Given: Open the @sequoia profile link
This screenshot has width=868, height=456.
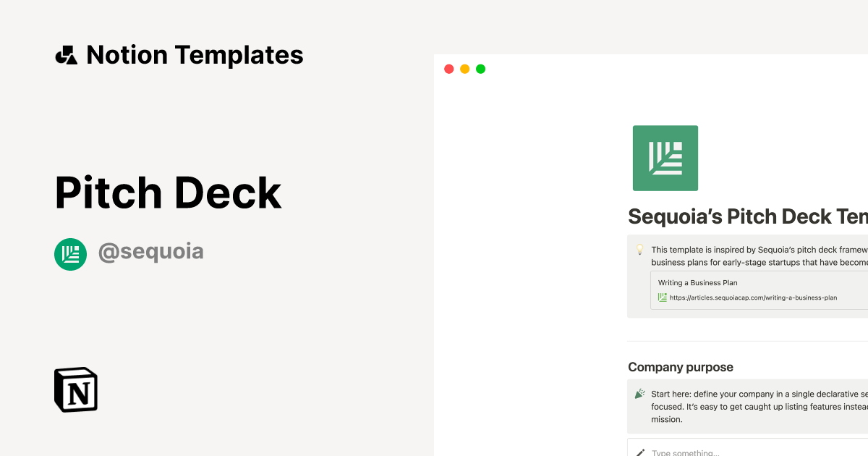Looking at the screenshot, I should pyautogui.click(x=152, y=251).
